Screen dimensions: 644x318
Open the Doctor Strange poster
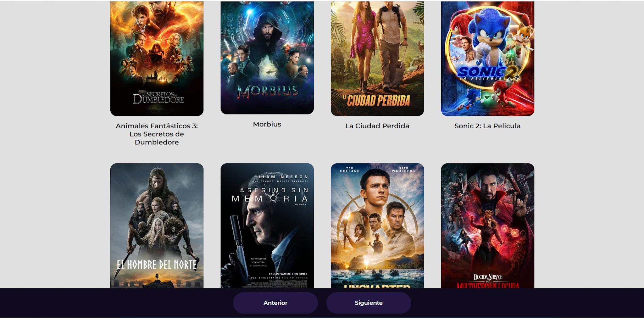[487, 226]
